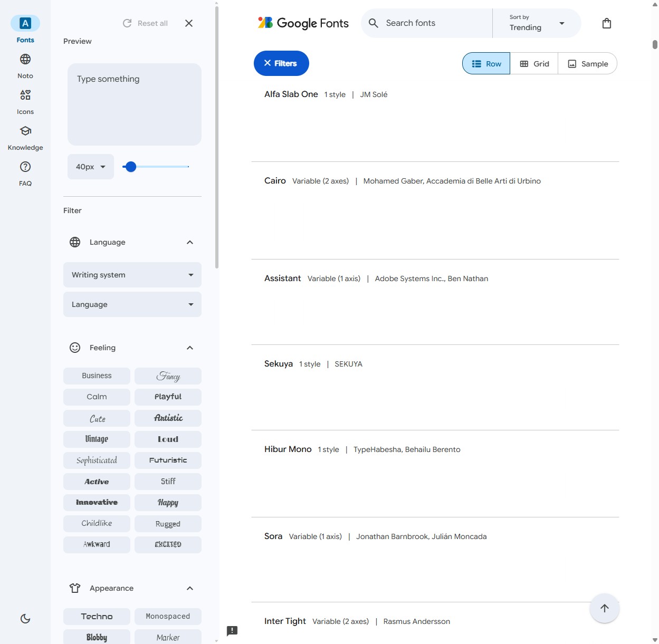
Task: Open the Knowledge section
Action: [x=25, y=138]
